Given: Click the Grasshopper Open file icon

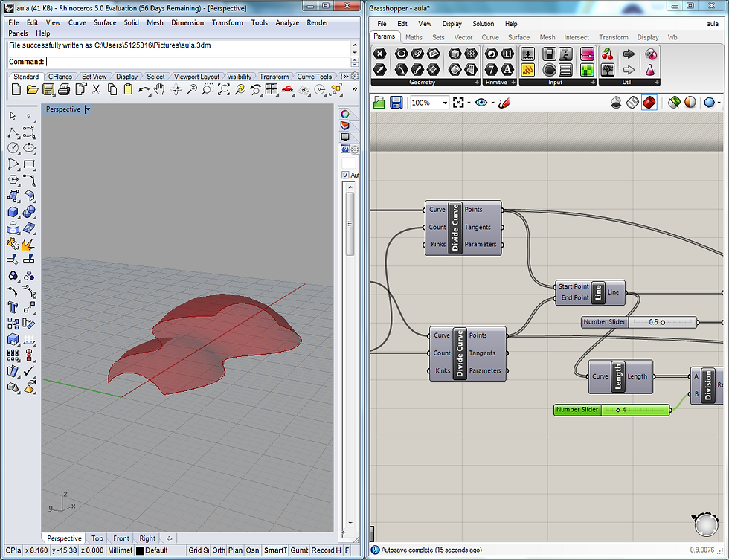Looking at the screenshot, I should 379,103.
